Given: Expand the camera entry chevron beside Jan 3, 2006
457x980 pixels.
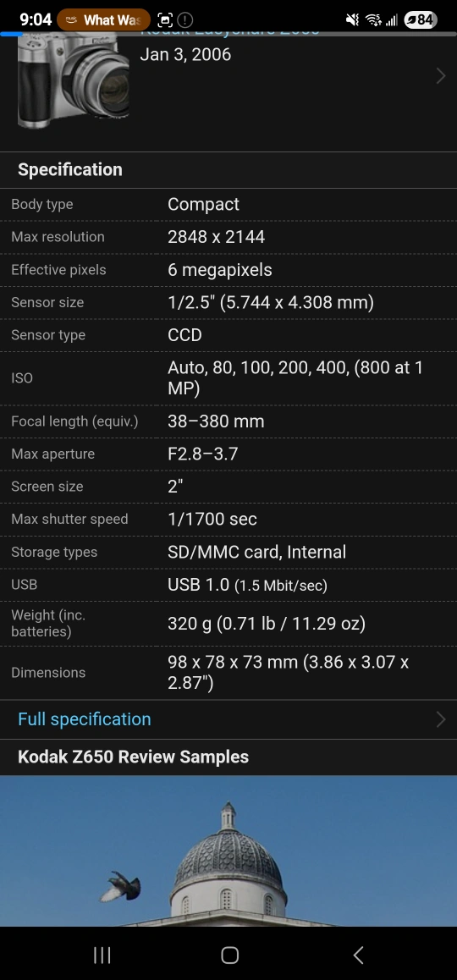Looking at the screenshot, I should (x=441, y=75).
